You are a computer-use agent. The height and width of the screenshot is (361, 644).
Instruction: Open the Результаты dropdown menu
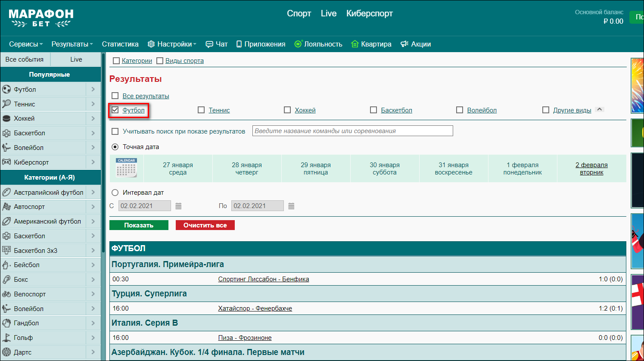(x=72, y=44)
